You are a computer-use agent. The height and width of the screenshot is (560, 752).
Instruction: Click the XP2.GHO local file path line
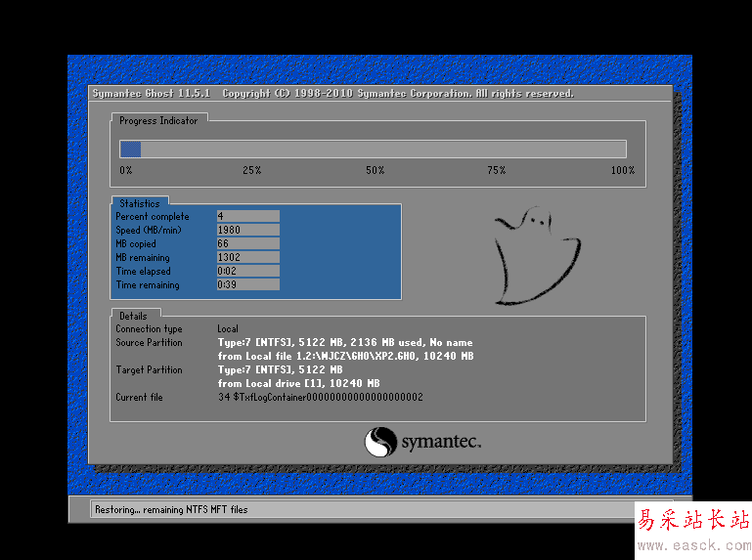(345, 357)
